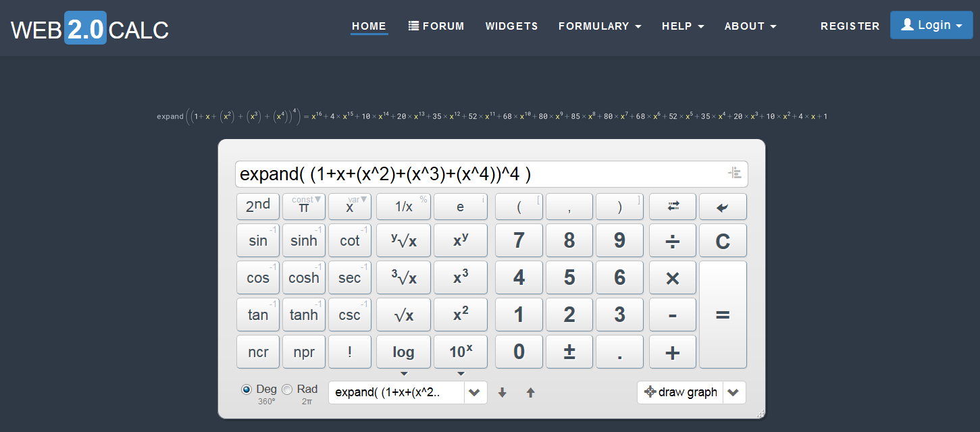This screenshot has width=980, height=432.
Task: Select the Rad angle mode
Action: (287, 389)
